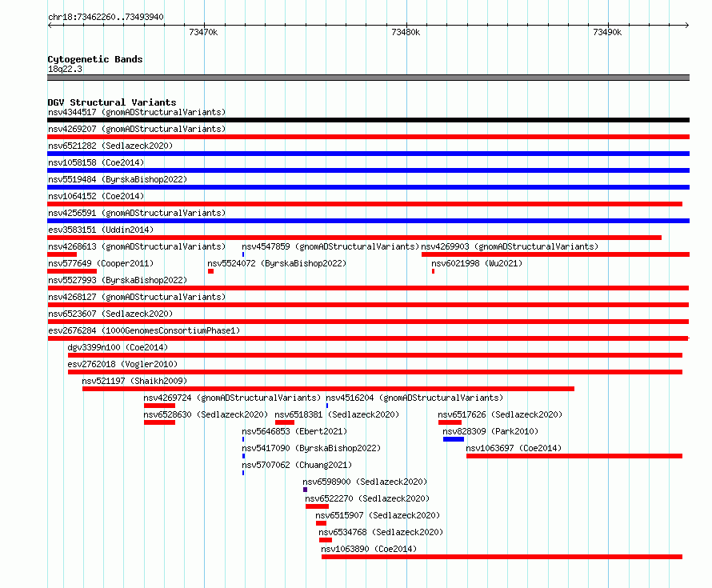712x588 pixels.
Task: Open nsv6528630 Sedlazeck2020 label
Action: pyautogui.click(x=206, y=414)
